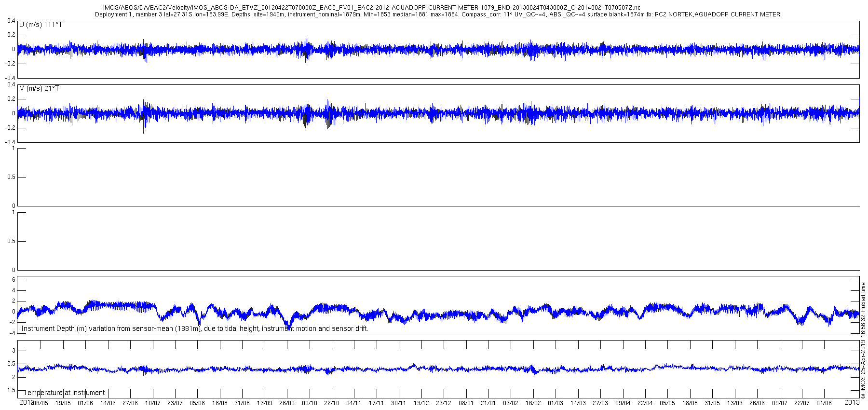Click the '09/10' date tick label
The width and height of the screenshot is (868, 410).
(310, 403)
